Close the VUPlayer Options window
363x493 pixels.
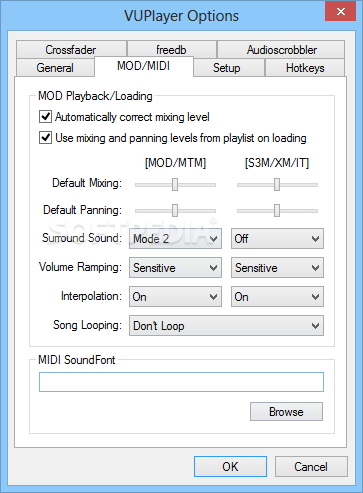pos(341,12)
